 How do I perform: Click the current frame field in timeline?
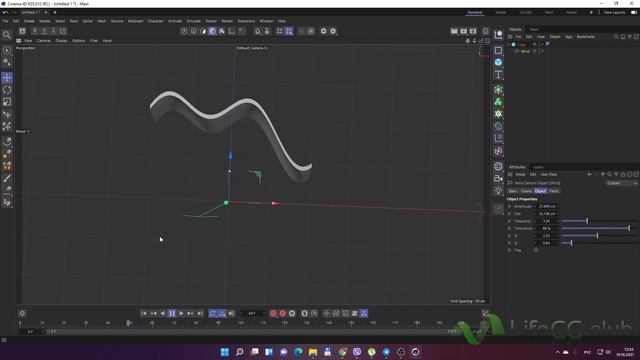tap(252, 313)
